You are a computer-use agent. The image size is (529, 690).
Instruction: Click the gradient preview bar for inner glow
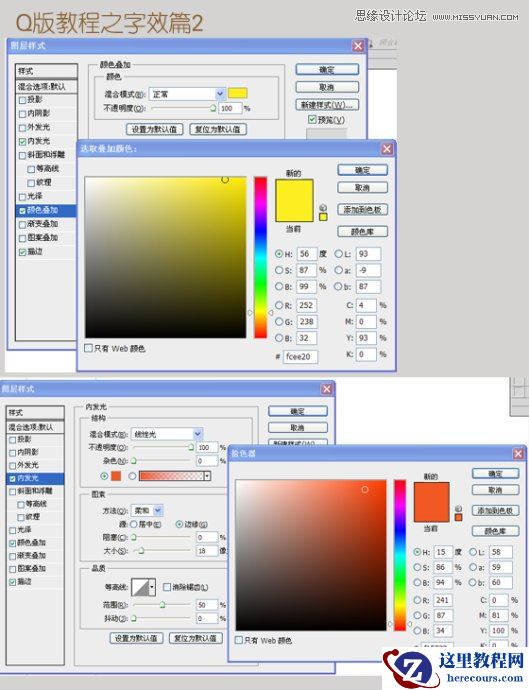[x=172, y=476]
